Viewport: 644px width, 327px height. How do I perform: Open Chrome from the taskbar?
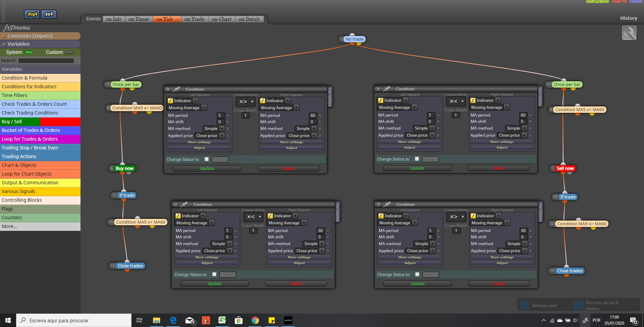pyautogui.click(x=255, y=320)
